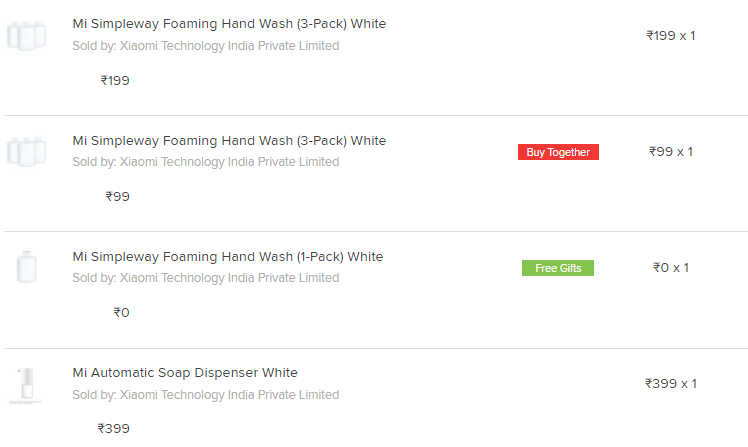Click the ₹99 price under second item

(x=117, y=197)
